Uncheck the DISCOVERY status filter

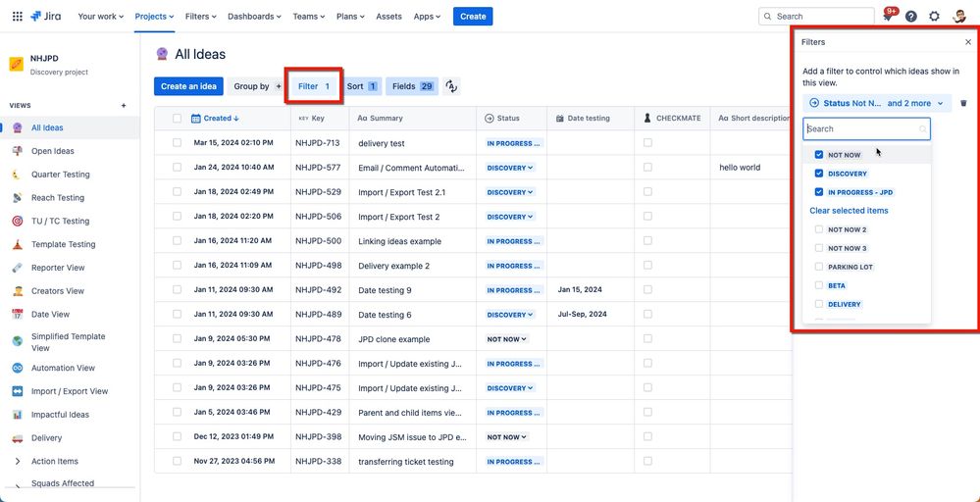tap(819, 174)
